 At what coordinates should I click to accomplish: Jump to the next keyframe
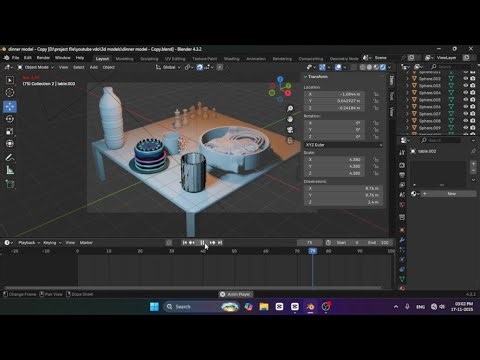[212, 243]
